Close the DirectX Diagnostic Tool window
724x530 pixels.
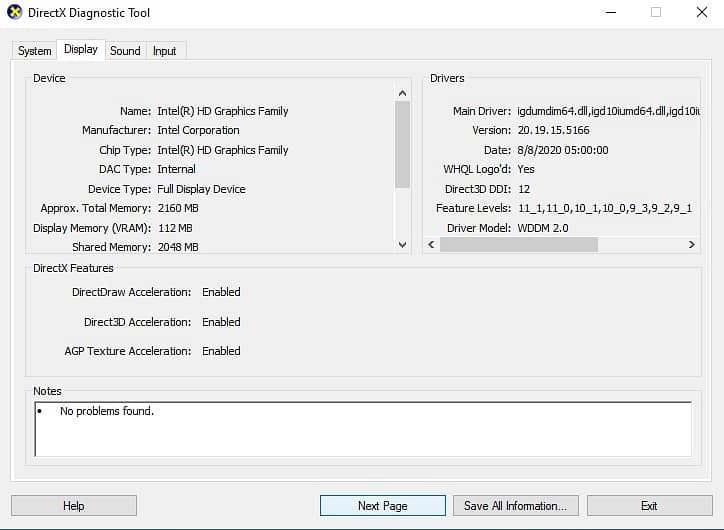tap(701, 13)
